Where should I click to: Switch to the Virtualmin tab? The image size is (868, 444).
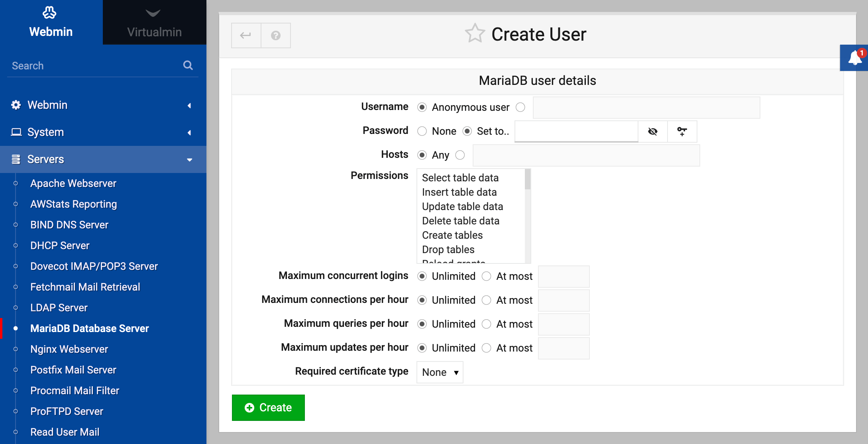(x=154, y=22)
